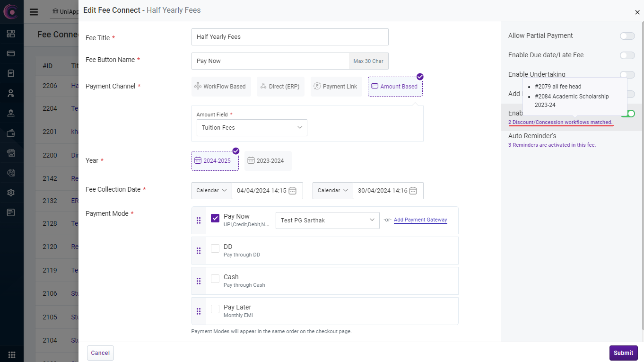Turn on Enable Due date/Late Fee toggle
Image resolution: width=644 pixels, height=362 pixels.
coord(627,55)
